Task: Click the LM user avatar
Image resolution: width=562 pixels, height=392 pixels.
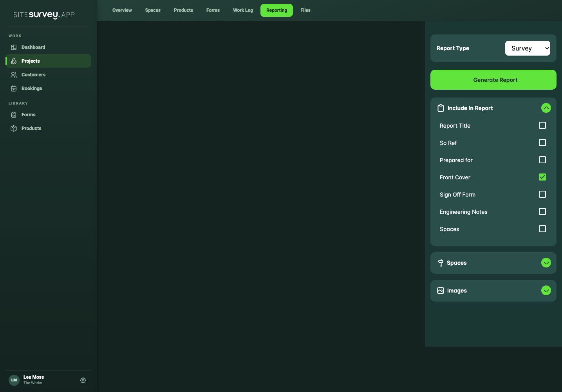Action: 14,380
